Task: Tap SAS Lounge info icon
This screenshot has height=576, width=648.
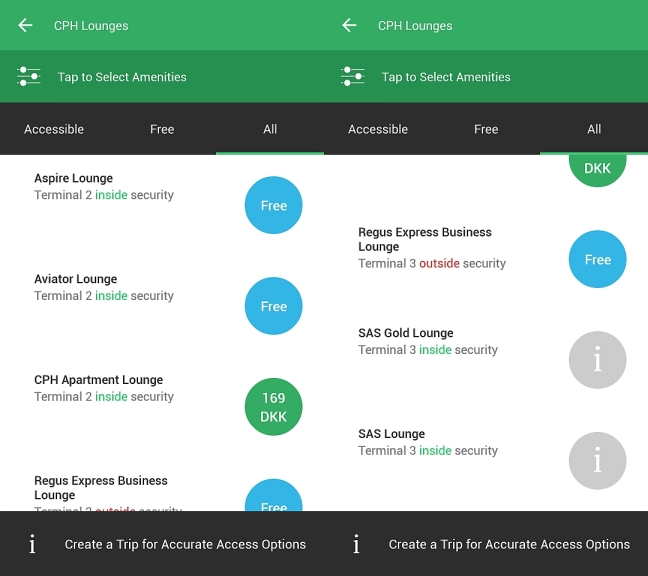Action: coord(597,461)
